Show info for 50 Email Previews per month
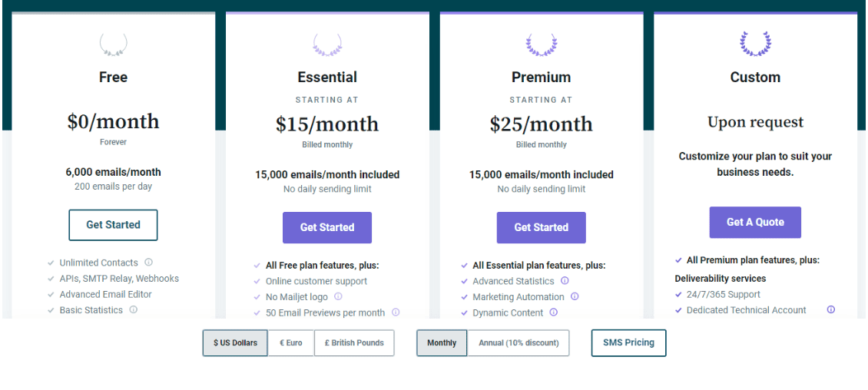868x390 pixels. (396, 312)
